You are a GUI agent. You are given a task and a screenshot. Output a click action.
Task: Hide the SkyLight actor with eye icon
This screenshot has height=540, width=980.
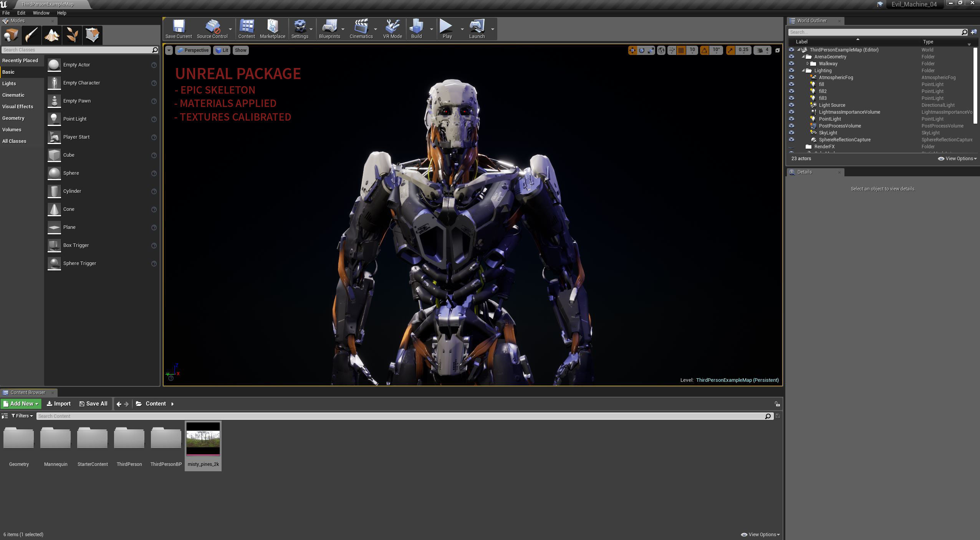pyautogui.click(x=791, y=133)
